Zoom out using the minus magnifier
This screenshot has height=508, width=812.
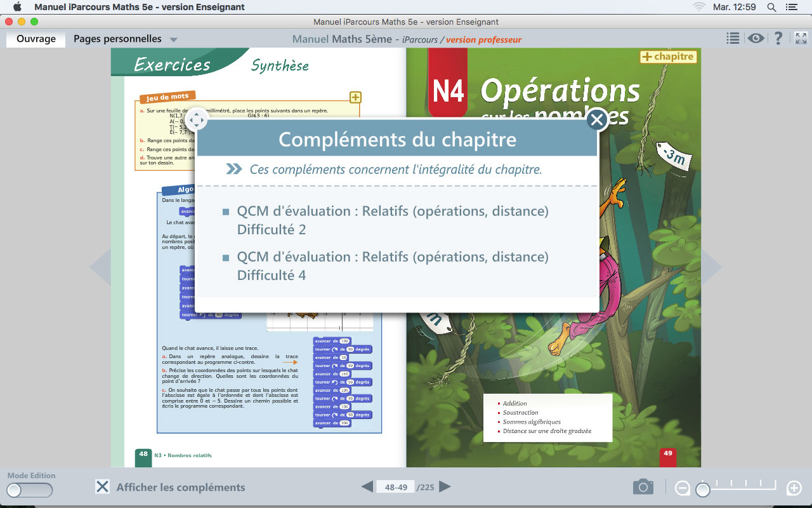point(682,488)
